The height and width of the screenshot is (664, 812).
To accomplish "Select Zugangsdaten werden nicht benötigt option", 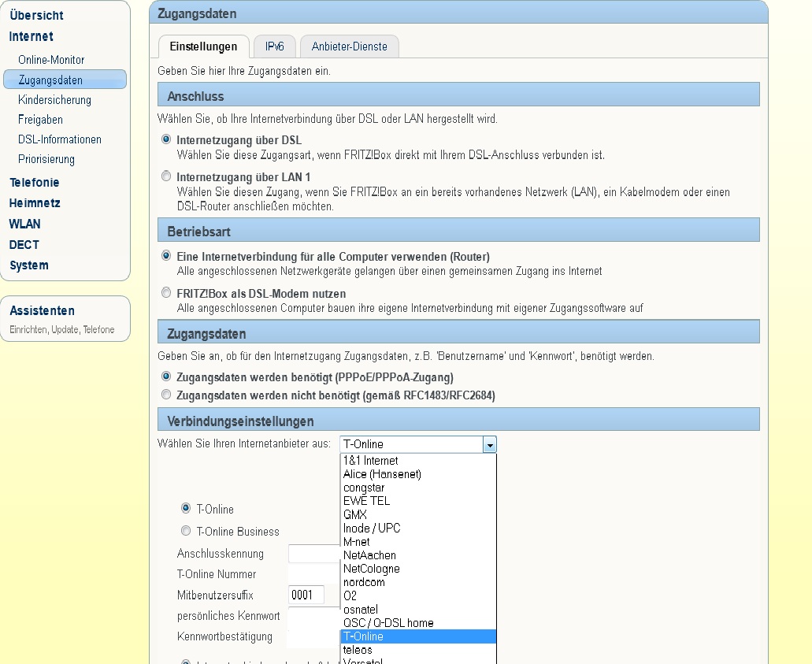I will (x=166, y=395).
